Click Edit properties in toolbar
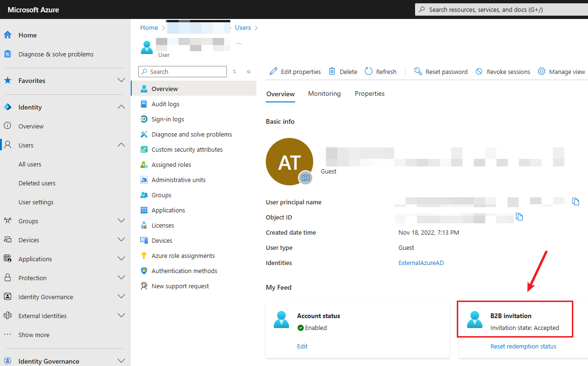The height and width of the screenshot is (366, 588). click(x=295, y=72)
